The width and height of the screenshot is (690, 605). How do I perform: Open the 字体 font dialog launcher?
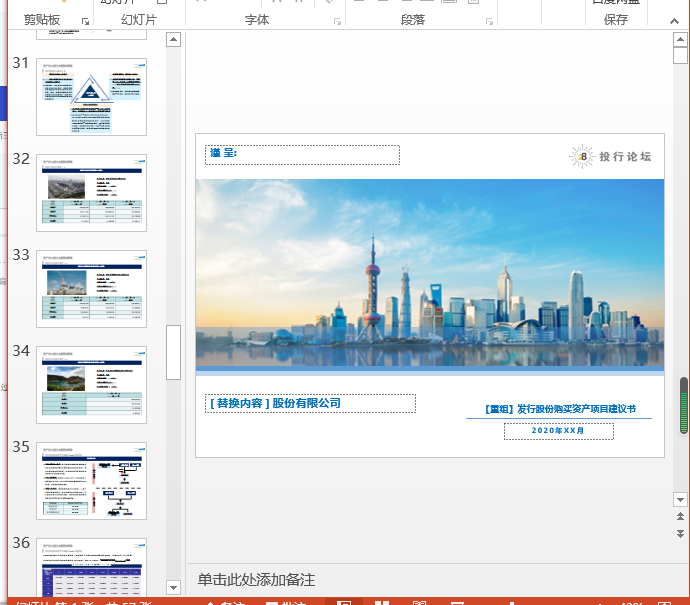[338, 22]
